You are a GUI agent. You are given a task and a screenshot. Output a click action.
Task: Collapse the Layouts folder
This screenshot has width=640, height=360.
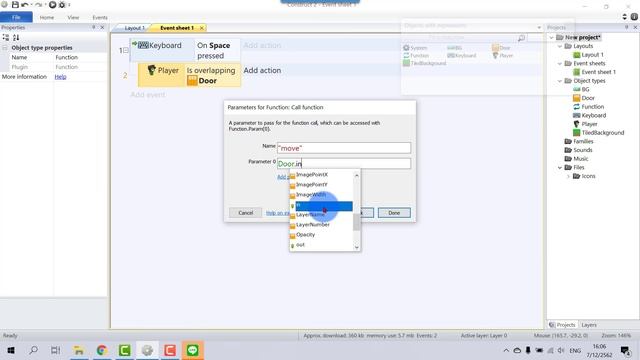click(560, 46)
